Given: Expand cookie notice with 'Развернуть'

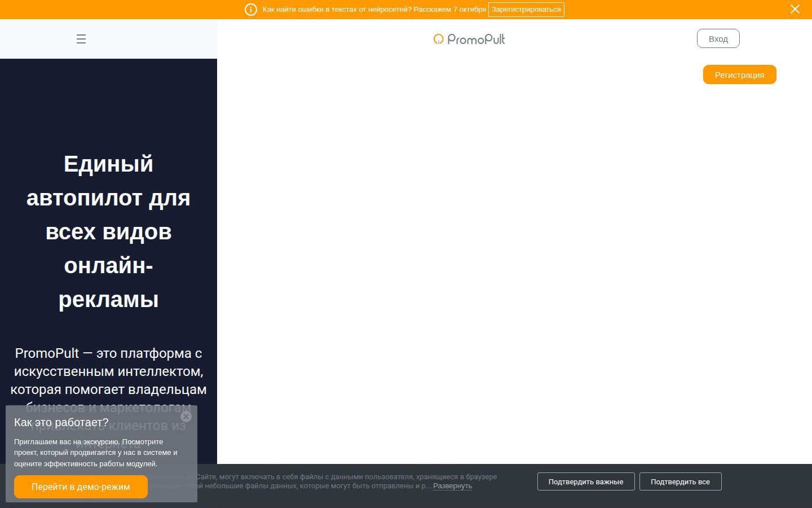Looking at the screenshot, I should (452, 486).
